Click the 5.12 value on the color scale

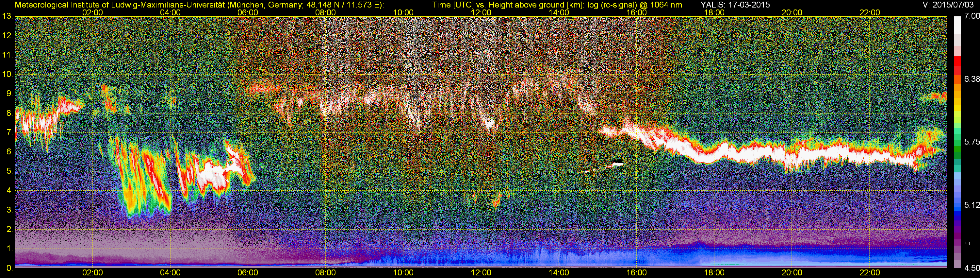(x=972, y=205)
